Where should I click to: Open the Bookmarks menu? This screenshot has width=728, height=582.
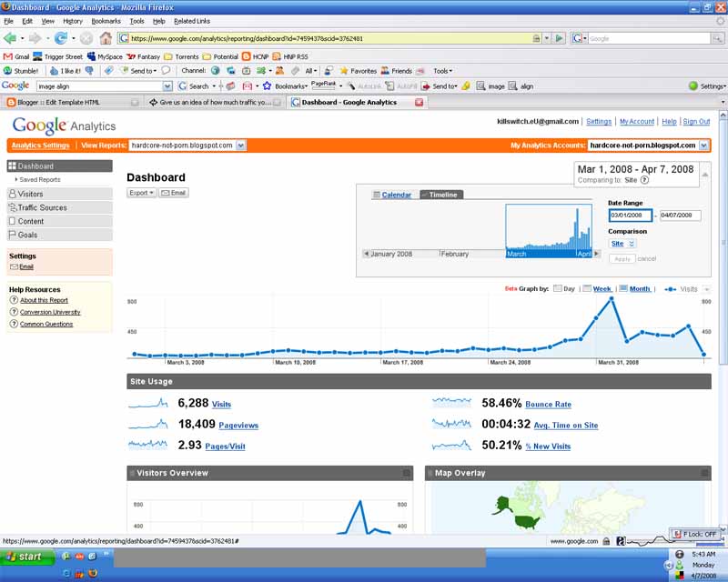tap(106, 21)
